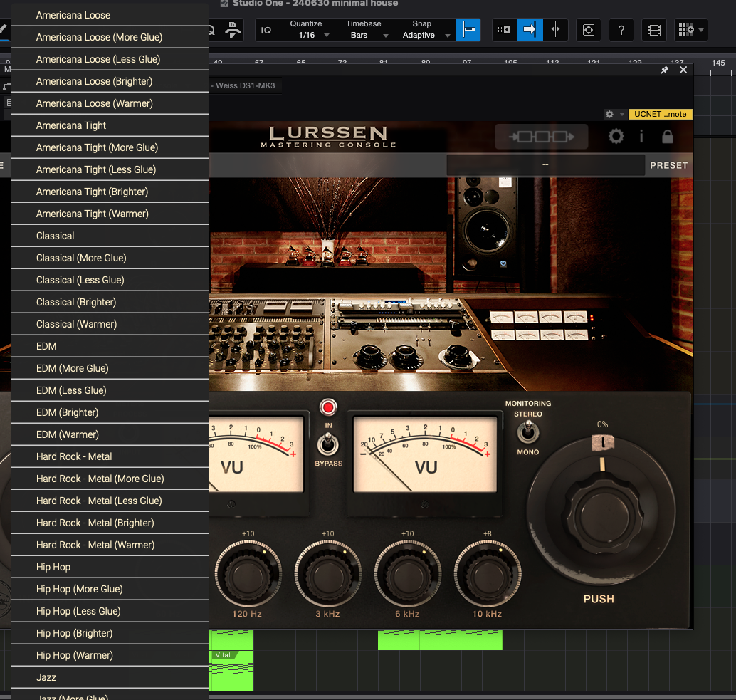Open the video player icon
The width and height of the screenshot is (736, 700).
(x=654, y=30)
